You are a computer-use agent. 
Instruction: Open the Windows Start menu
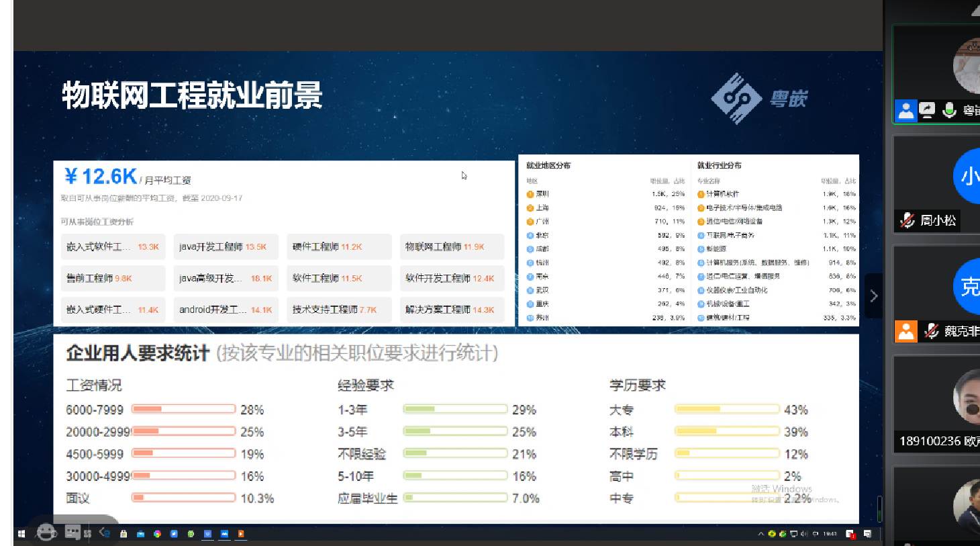pos(21,534)
